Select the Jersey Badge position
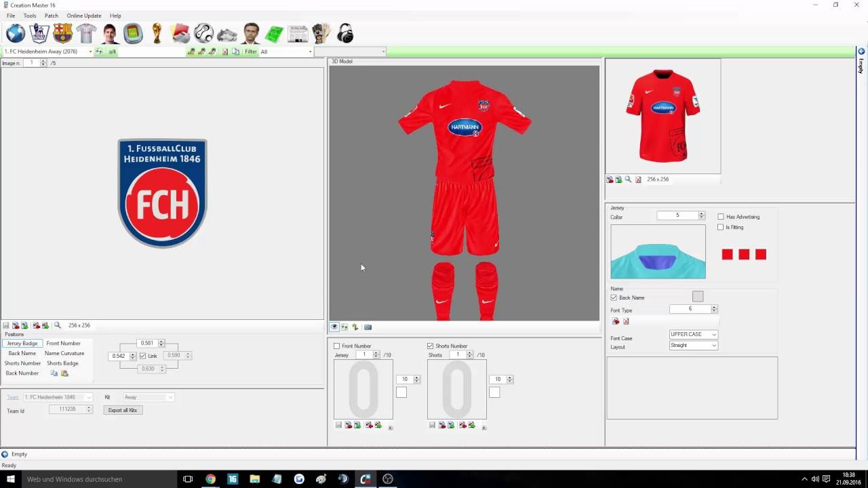 tap(22, 344)
